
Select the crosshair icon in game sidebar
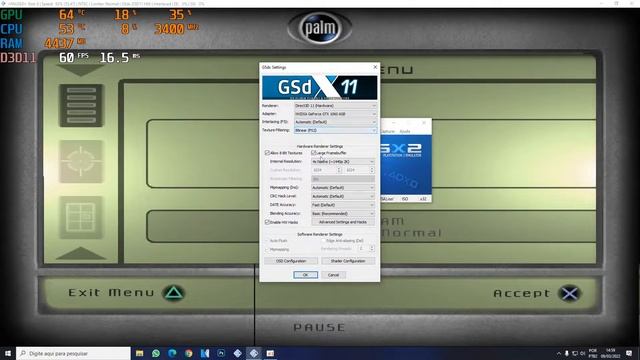(x=81, y=161)
